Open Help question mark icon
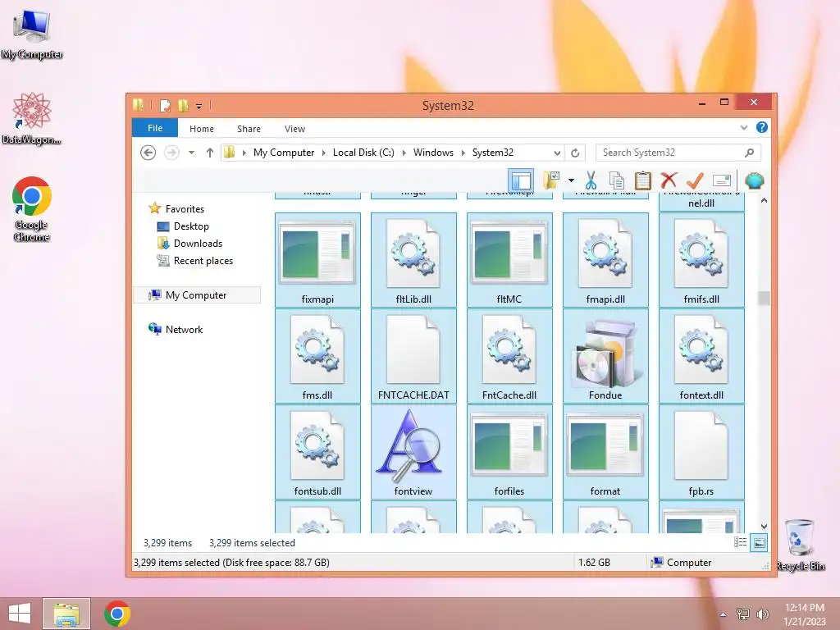Screen dimensions: 840x630 coord(762,127)
